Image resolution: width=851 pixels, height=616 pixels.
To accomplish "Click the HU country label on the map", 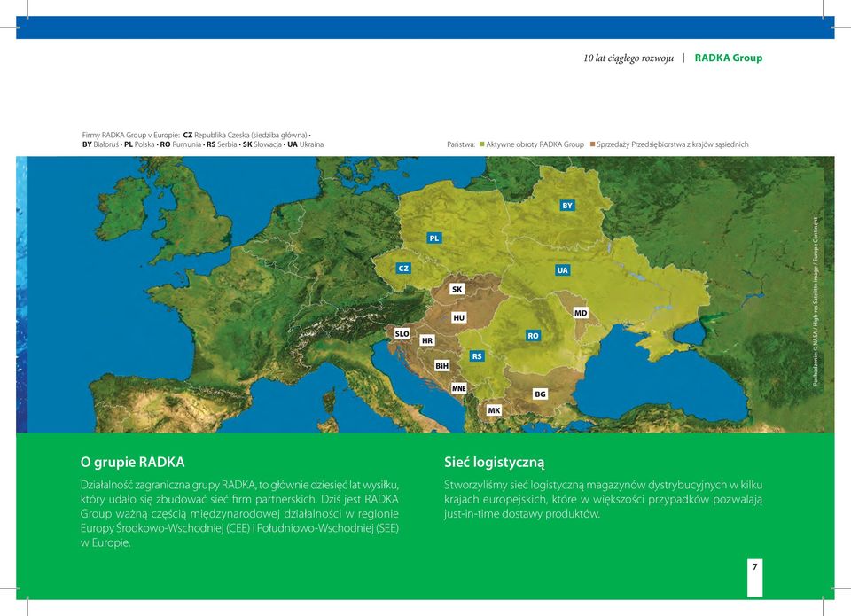I will [458, 317].
